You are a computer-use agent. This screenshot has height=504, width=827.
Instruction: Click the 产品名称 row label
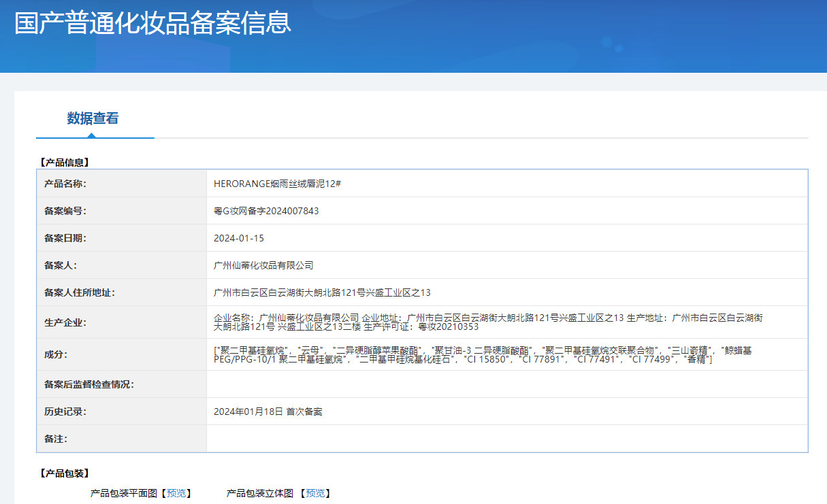point(65,184)
